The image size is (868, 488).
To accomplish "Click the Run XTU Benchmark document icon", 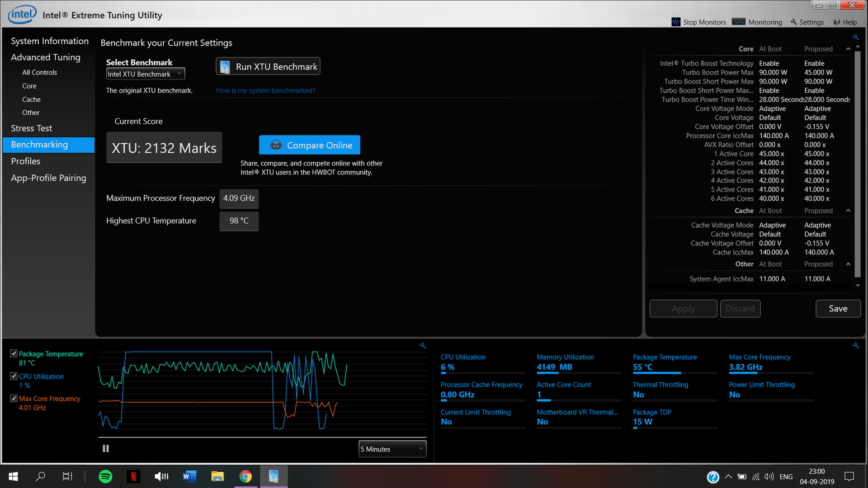I will (x=225, y=67).
